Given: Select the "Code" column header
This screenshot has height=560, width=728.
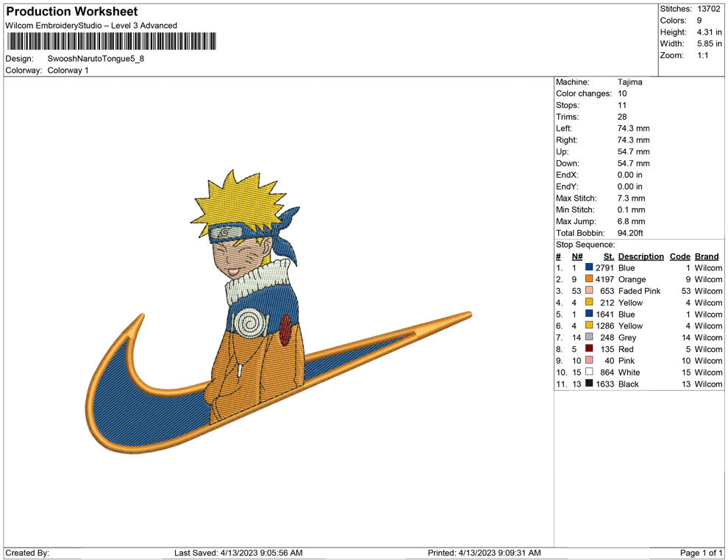Looking at the screenshot, I should click(679, 256).
